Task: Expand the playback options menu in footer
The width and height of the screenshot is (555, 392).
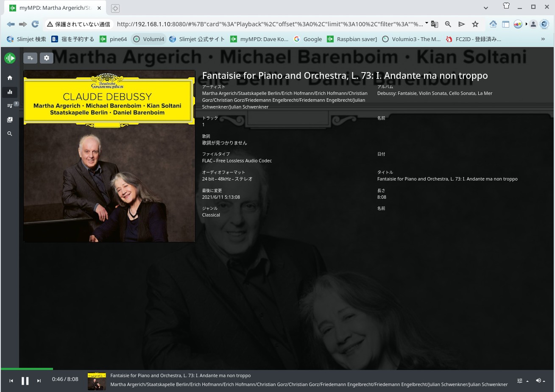Action: pos(522,381)
